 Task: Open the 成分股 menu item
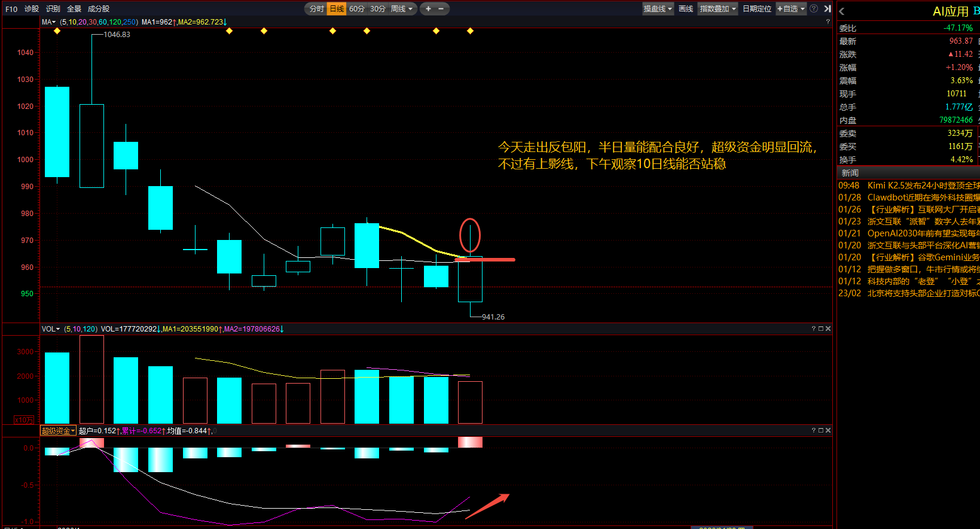point(99,9)
